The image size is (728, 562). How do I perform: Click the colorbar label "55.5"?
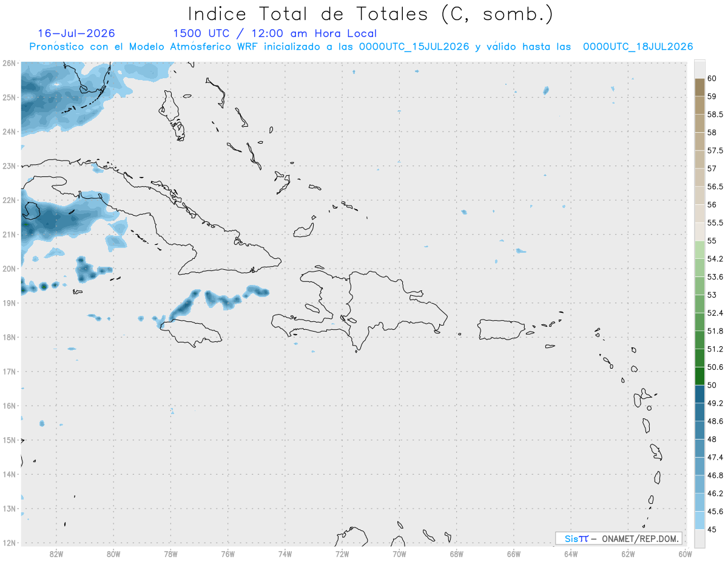(715, 222)
